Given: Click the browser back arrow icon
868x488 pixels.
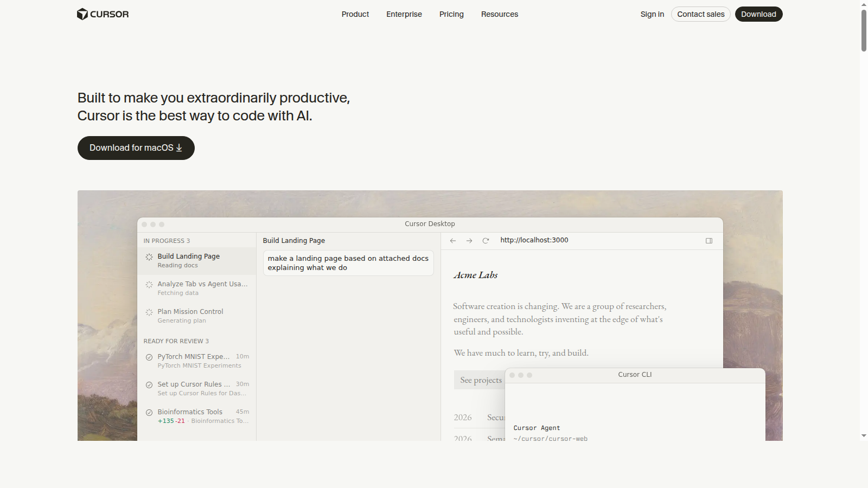Looking at the screenshot, I should [x=453, y=241].
